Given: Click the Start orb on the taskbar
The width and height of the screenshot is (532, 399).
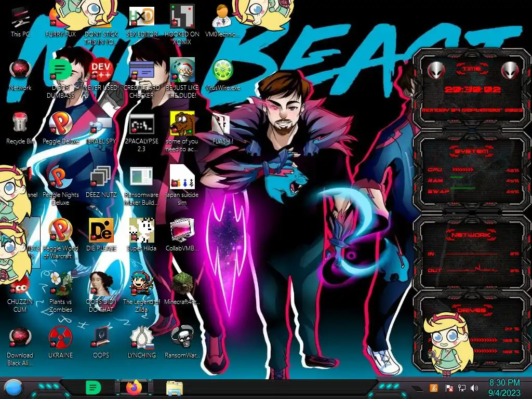Looking at the screenshot, I should [x=13, y=388].
